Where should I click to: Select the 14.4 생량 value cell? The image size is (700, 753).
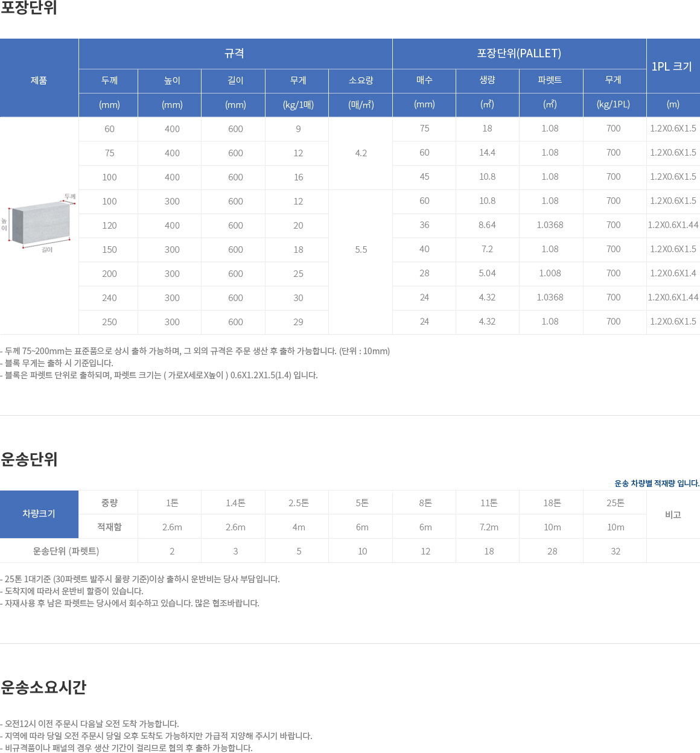click(487, 153)
